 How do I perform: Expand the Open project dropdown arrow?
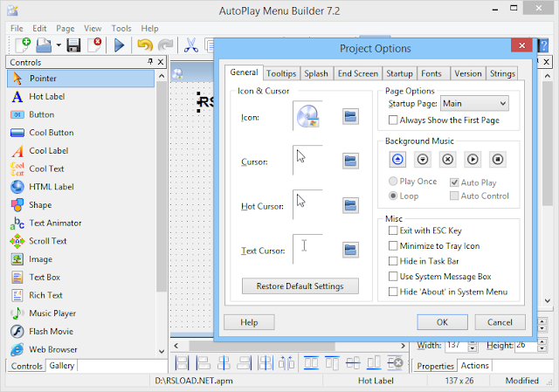59,45
